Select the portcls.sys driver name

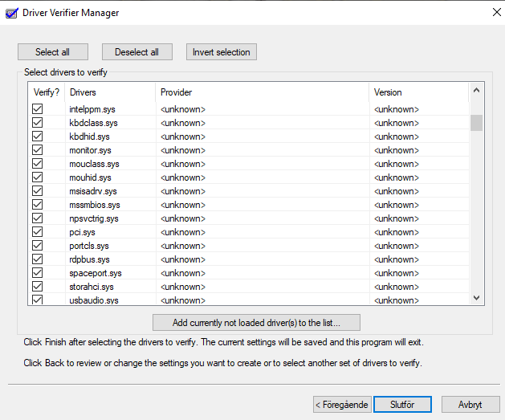tap(89, 246)
